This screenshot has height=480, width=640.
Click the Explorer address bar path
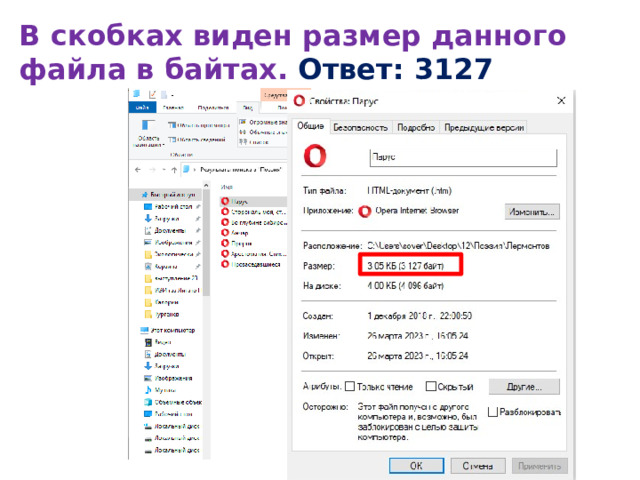tap(241, 169)
